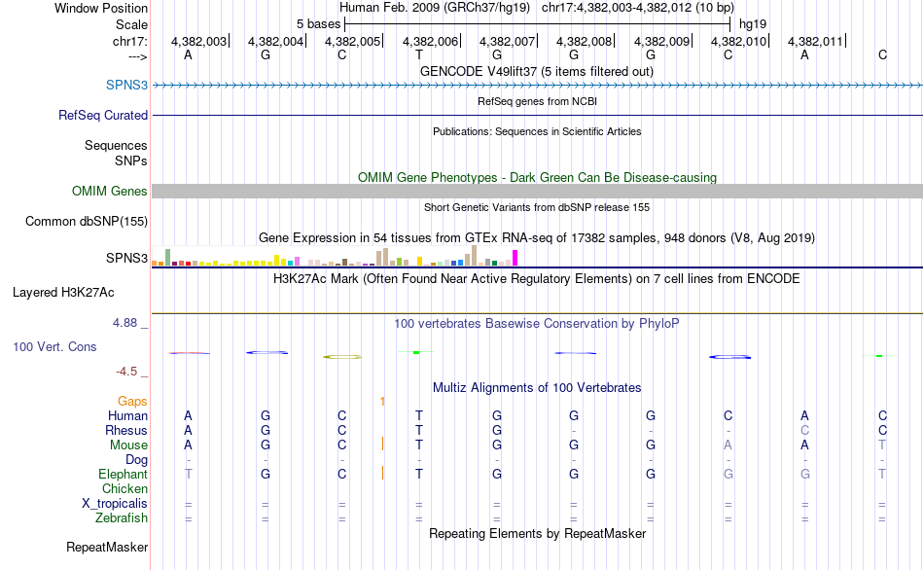Viewport: 924px width, 570px height.
Task: Click the GENCODE V49lift37 track title
Action: pos(537,71)
